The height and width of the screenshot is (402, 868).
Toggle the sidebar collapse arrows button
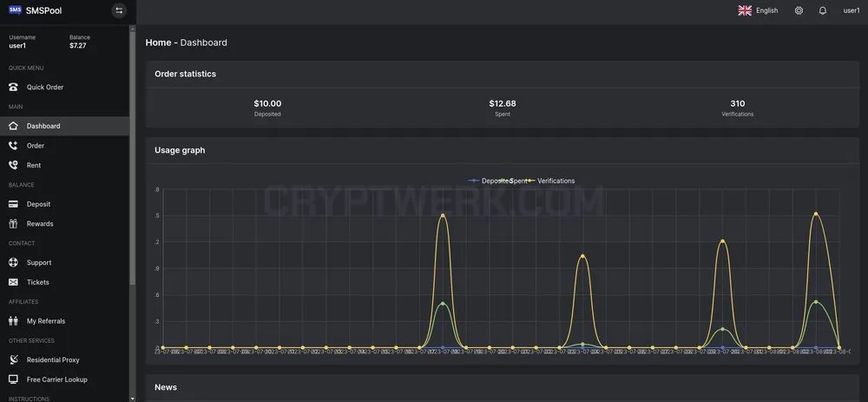pos(118,10)
